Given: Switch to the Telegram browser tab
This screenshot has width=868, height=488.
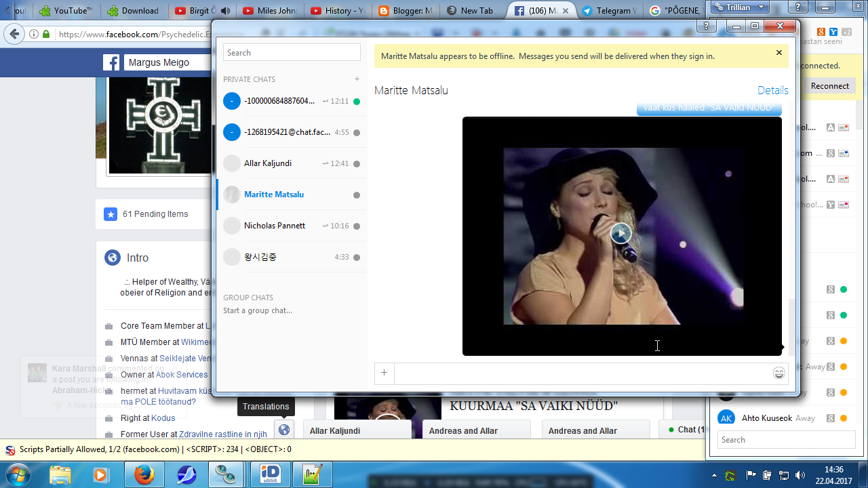Looking at the screenshot, I should coord(609,11).
